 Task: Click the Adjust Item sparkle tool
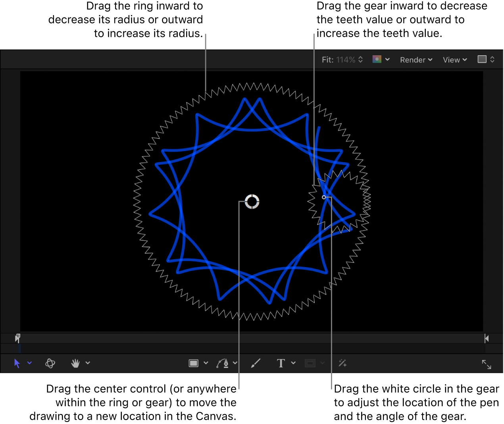[342, 363]
